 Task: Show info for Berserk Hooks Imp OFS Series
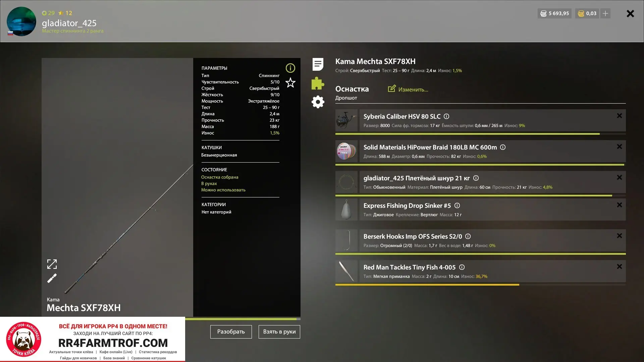[468, 236]
